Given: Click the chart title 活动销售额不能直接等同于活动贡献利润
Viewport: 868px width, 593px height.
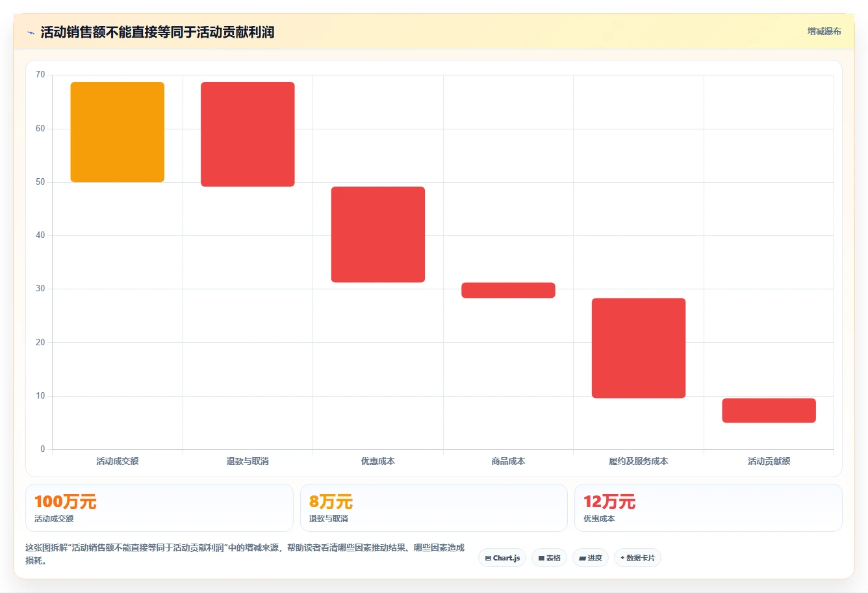Looking at the screenshot, I should 157,32.
